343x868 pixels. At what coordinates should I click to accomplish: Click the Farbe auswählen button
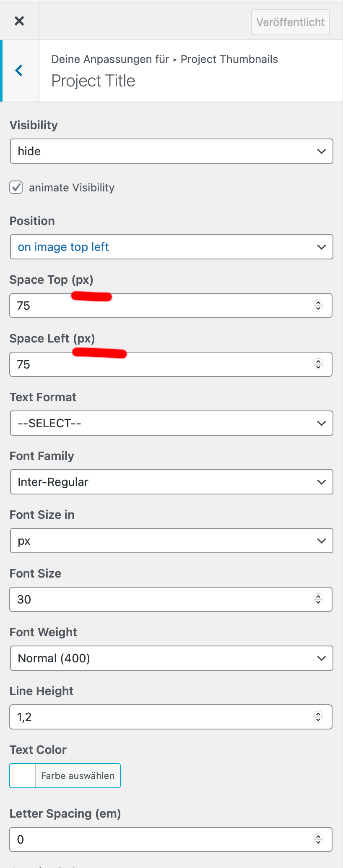78,776
